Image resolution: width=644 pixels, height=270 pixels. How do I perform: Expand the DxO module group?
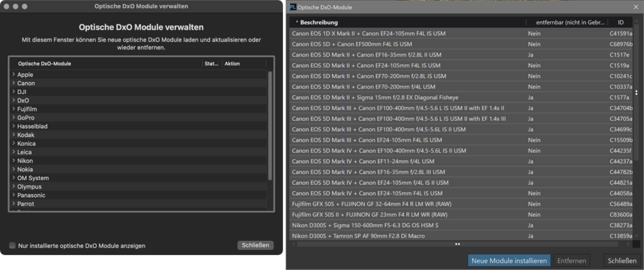click(14, 100)
